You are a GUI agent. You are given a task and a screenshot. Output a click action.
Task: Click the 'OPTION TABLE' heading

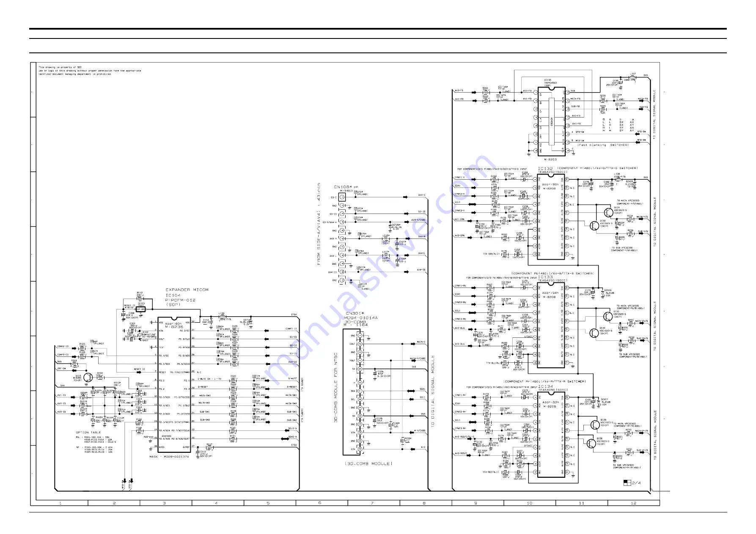pyautogui.click(x=88, y=433)
